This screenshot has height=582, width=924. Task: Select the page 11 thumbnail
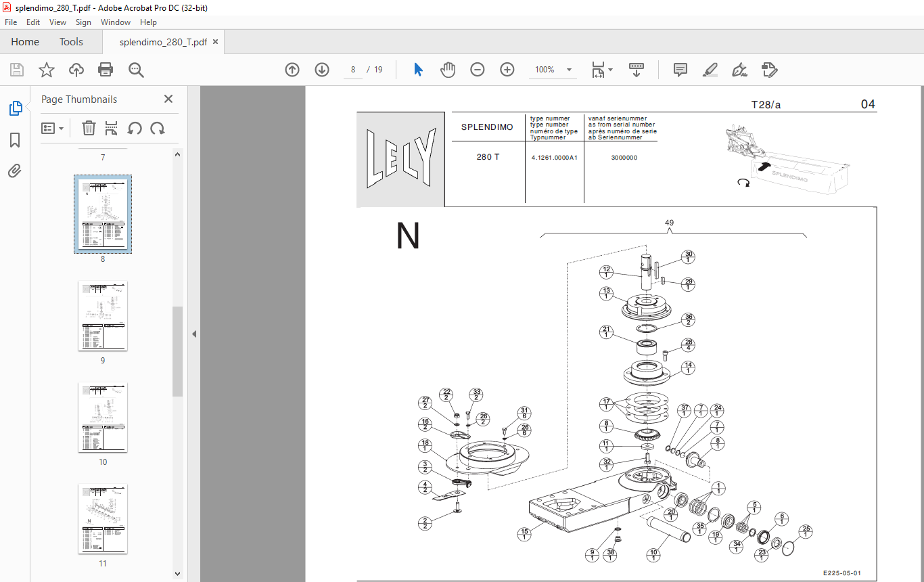pos(103,519)
